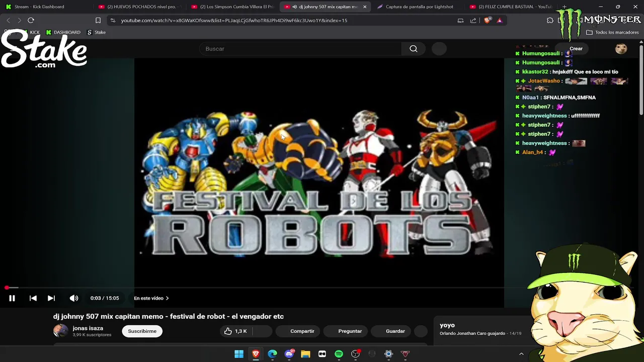644x362 pixels.
Task: Open browser extensions puzzle icon
Action: pos(550,20)
